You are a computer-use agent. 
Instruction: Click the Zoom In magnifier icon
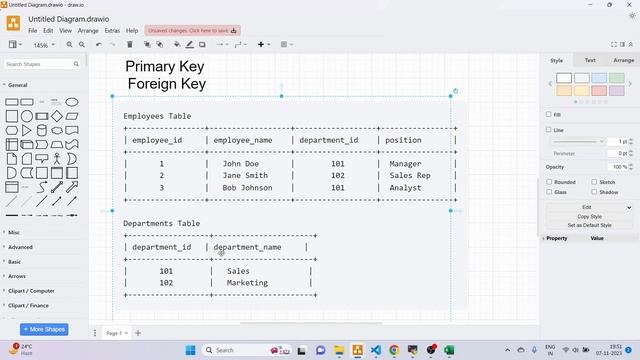[x=69, y=44]
